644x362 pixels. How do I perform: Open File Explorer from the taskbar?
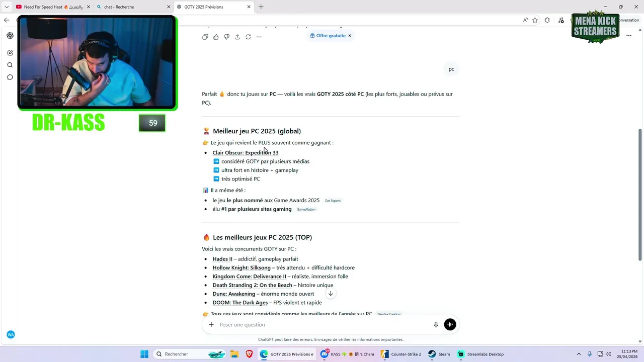point(234,354)
